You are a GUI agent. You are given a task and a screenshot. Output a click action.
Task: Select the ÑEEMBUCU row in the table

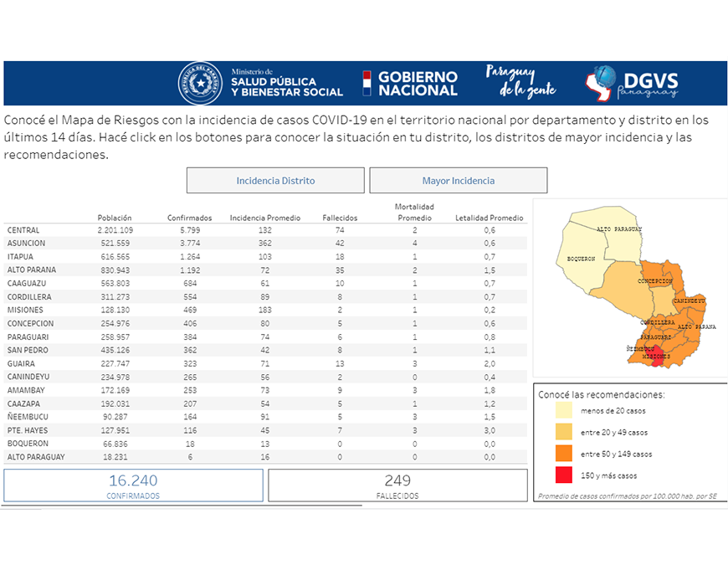tap(28, 417)
